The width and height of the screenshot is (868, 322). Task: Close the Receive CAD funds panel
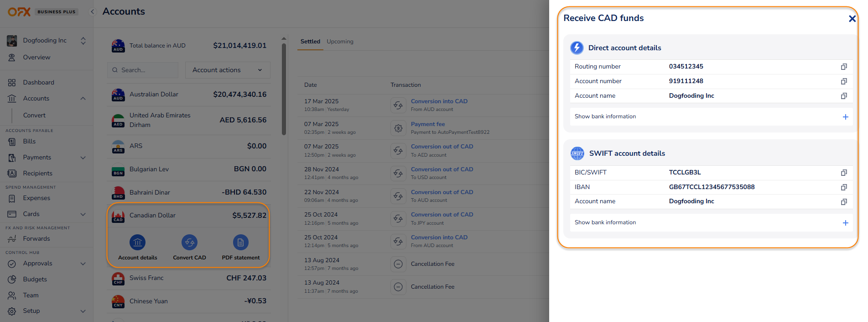pos(852,19)
